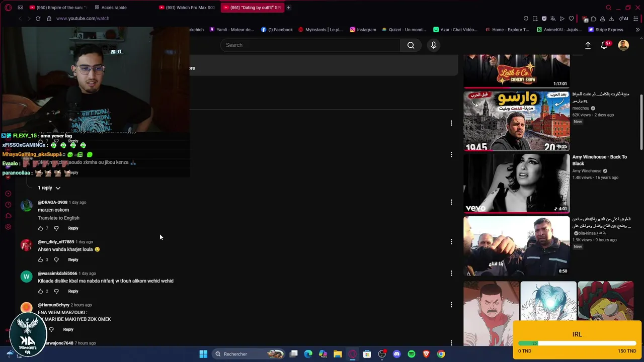Switch to 'Wahch Pro Max S03' tab
This screenshot has width=644, height=362.
click(187, 8)
